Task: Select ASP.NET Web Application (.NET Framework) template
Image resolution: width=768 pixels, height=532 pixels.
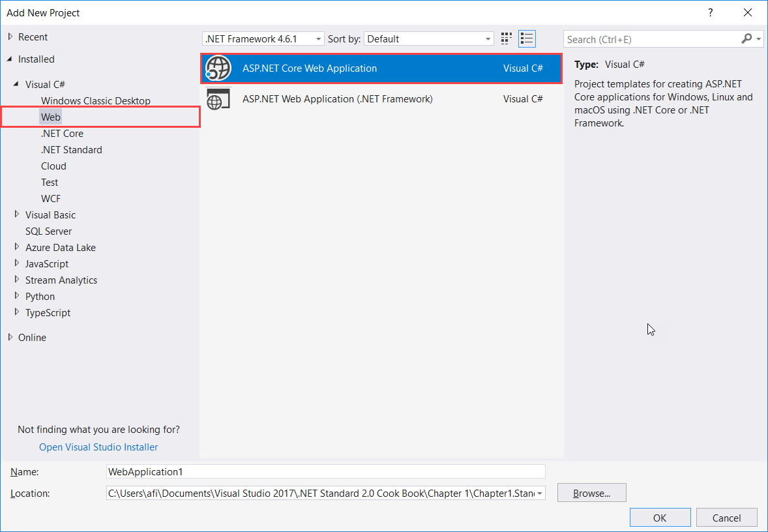Action: (x=381, y=99)
